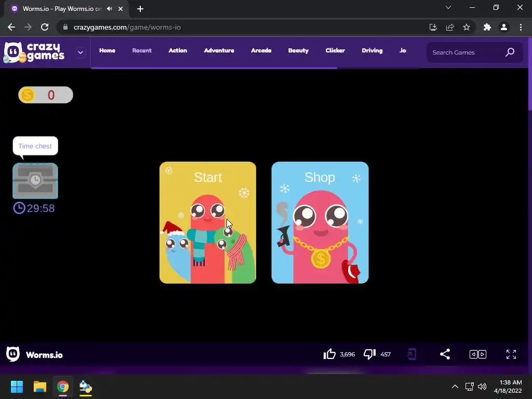This screenshot has height=399, width=532.
Task: Show hidden system tray icons
Action: [x=455, y=387]
